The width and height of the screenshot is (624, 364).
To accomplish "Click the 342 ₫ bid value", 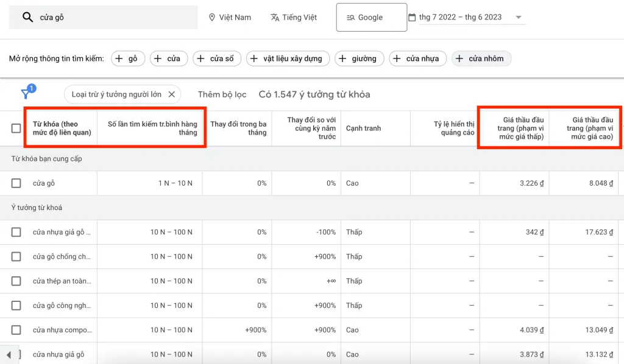I will point(535,232).
